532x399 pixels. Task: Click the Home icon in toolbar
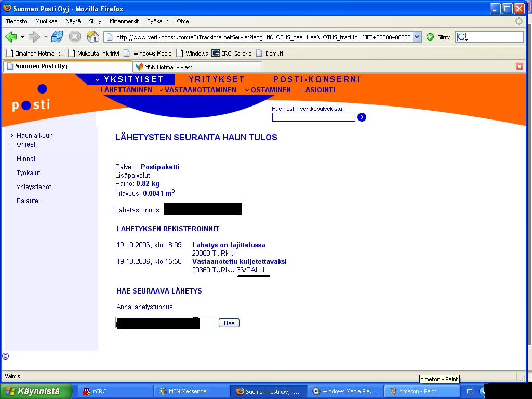[93, 37]
